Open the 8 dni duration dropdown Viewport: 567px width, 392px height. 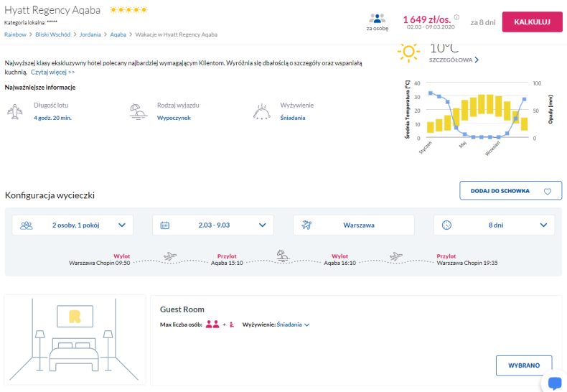(495, 225)
